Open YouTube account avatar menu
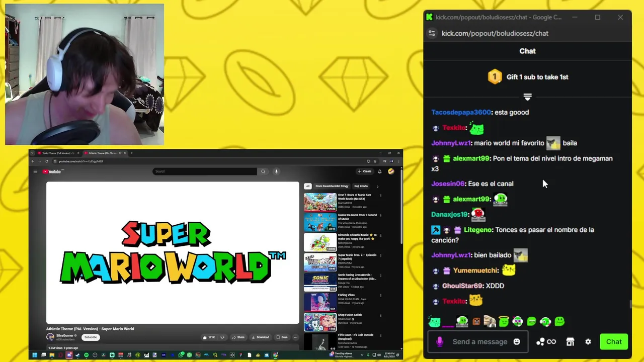The height and width of the screenshot is (362, 644). tap(391, 171)
